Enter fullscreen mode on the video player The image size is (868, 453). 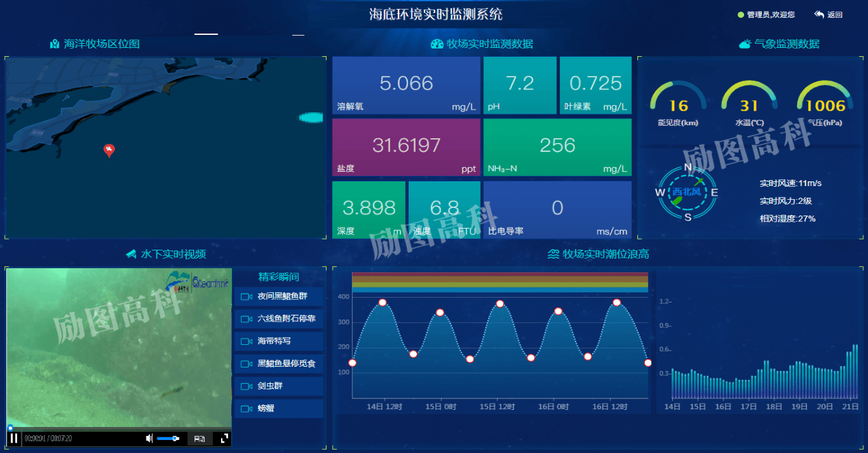point(224,439)
